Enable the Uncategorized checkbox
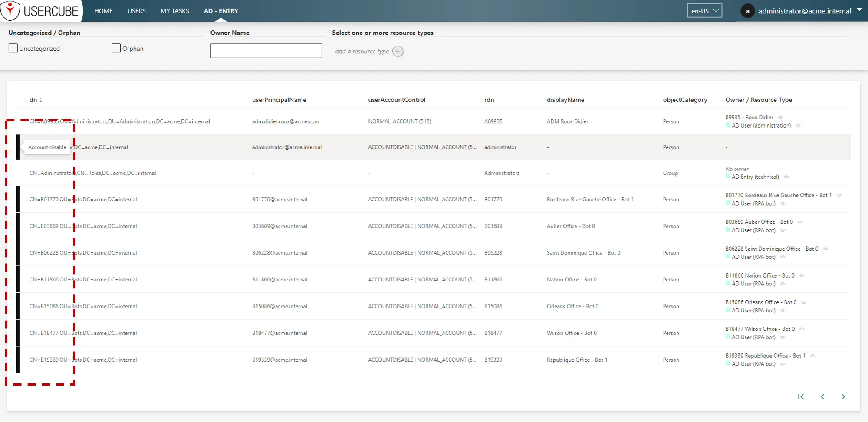The width and height of the screenshot is (868, 422). 13,48
